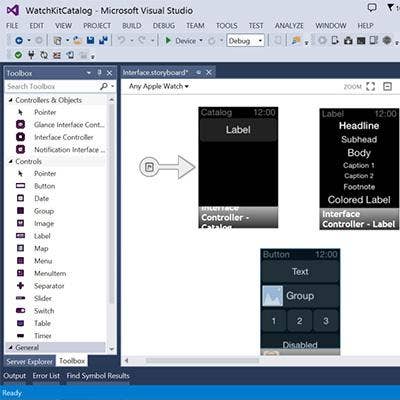Click the green check toolbar icon

(x=18, y=55)
